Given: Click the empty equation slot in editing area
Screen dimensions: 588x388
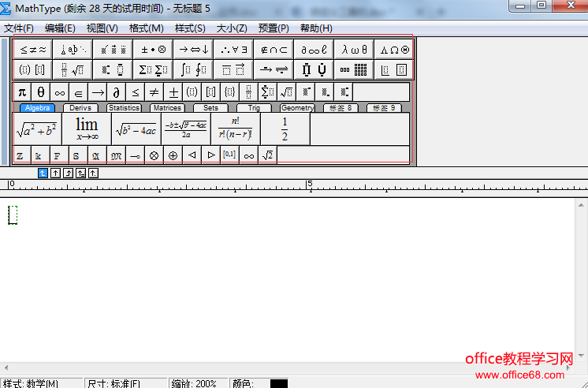Looking at the screenshot, I should pos(13,215).
